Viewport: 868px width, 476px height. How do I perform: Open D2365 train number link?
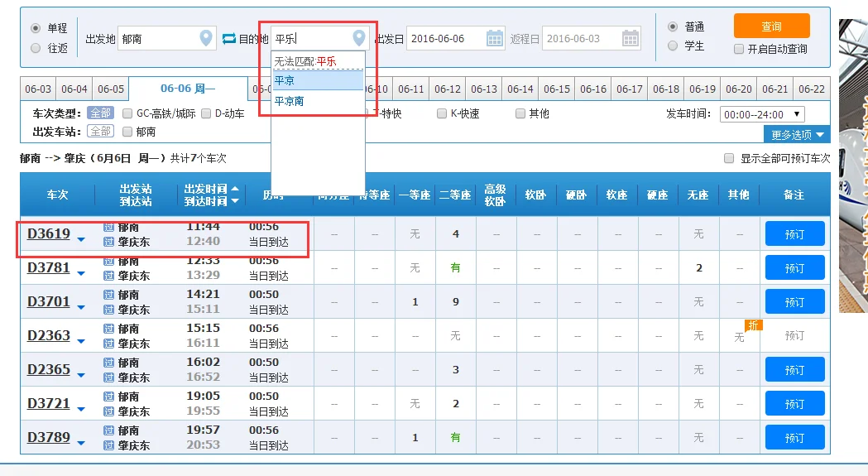pos(49,369)
